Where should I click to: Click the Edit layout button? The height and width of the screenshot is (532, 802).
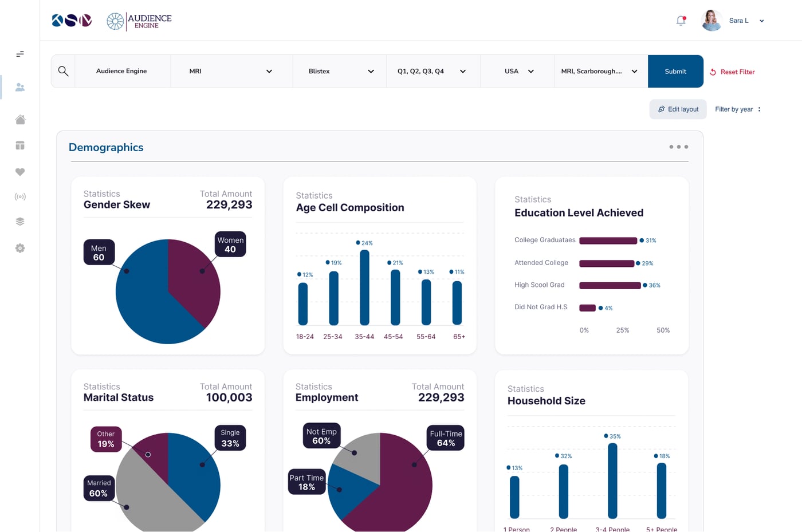pos(678,109)
